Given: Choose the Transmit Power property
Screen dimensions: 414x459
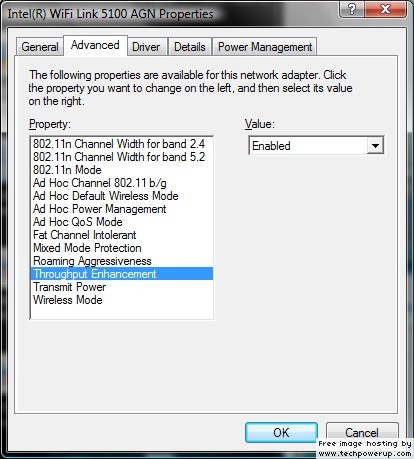Looking at the screenshot, I should (122, 287).
